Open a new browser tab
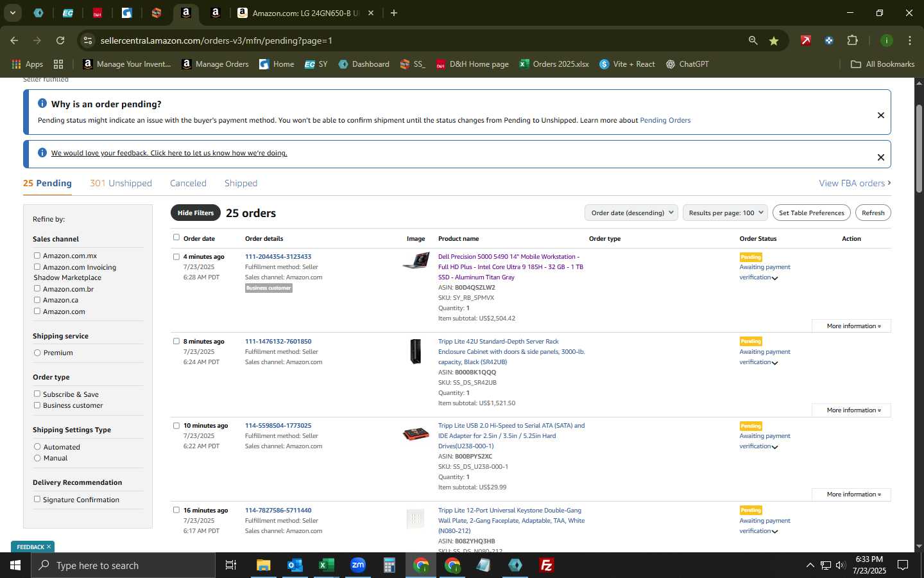 point(394,13)
